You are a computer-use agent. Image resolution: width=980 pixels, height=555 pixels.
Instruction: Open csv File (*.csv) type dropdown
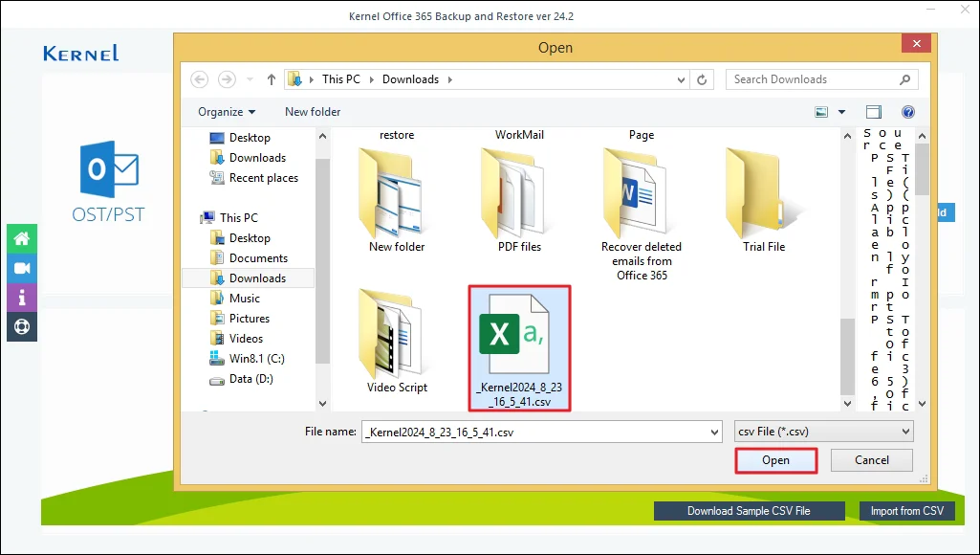click(824, 432)
